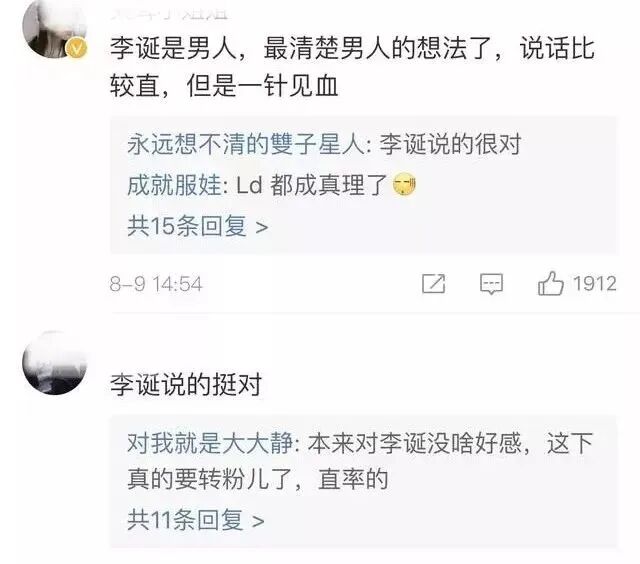Click the like count 1912
The width and height of the screenshot is (640, 564).
[595, 284]
